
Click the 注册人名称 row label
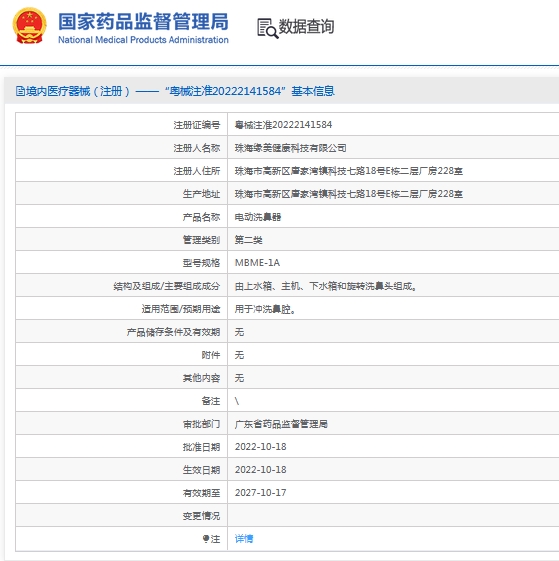pos(197,148)
